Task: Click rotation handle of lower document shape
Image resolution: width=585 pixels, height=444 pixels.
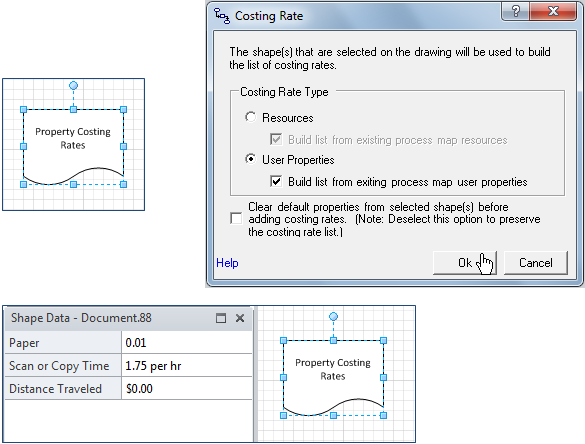Action: pyautogui.click(x=334, y=317)
